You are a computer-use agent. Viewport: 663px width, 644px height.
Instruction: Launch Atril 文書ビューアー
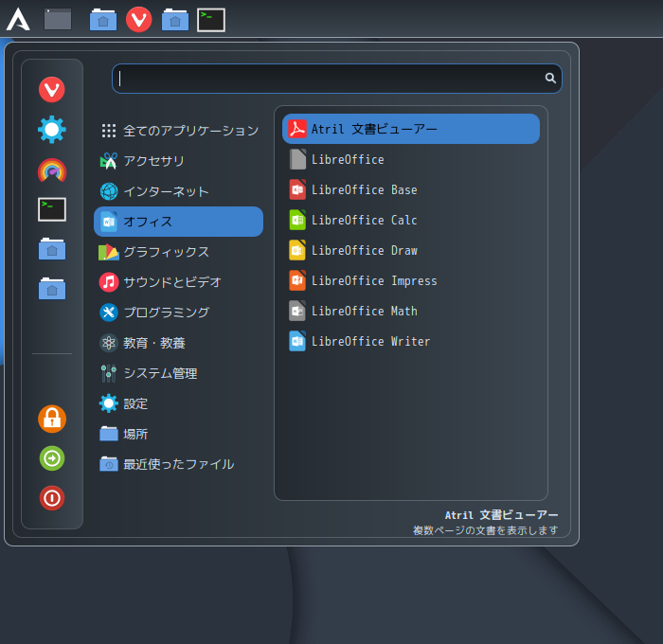pos(411,129)
